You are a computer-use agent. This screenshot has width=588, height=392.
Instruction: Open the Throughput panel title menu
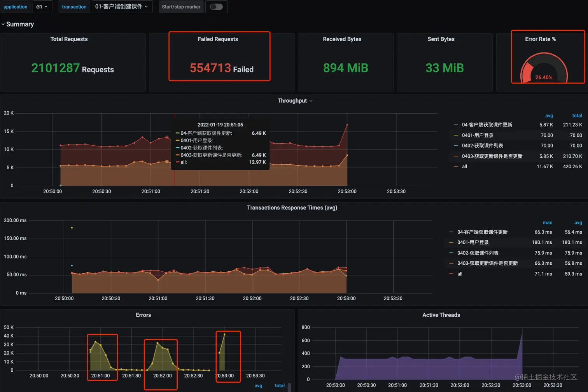[295, 101]
